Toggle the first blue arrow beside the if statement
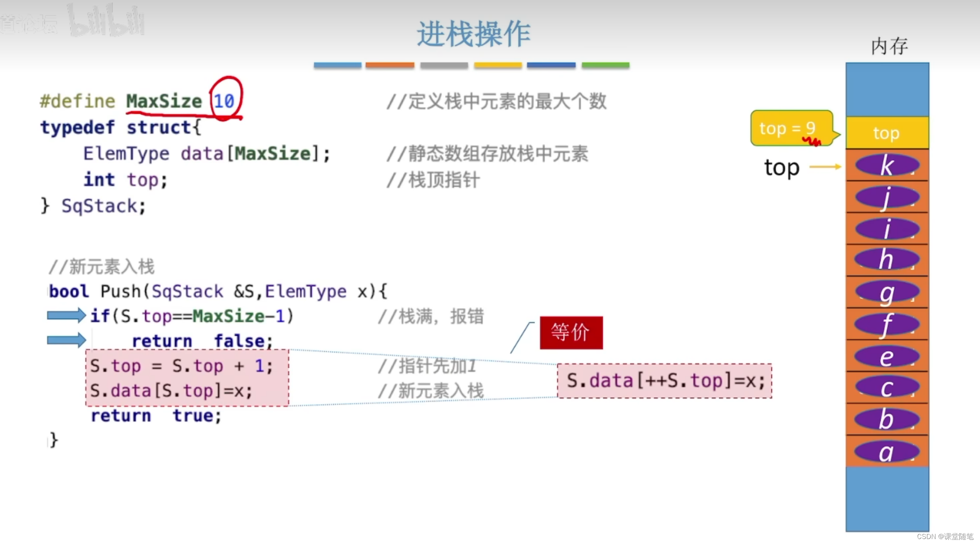 pyautogui.click(x=66, y=315)
